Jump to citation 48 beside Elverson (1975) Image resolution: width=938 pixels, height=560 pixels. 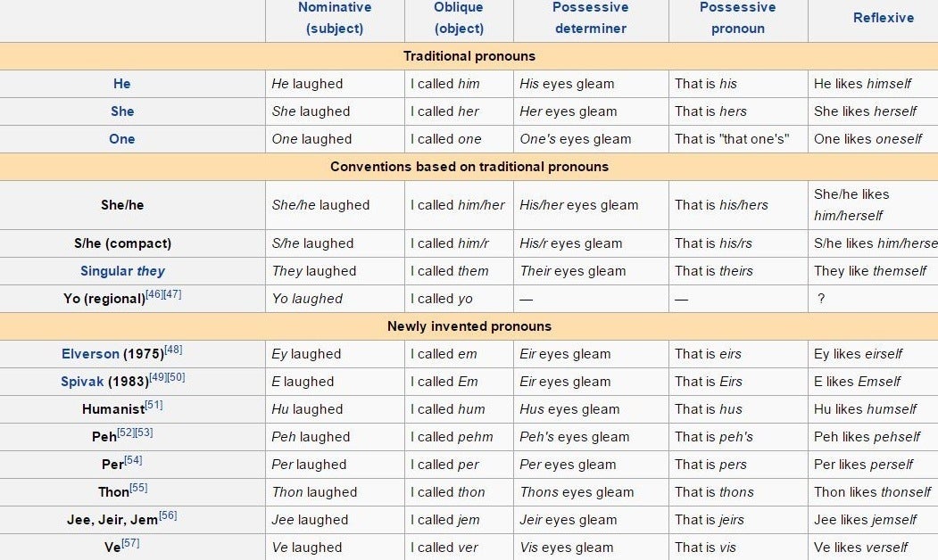click(173, 350)
